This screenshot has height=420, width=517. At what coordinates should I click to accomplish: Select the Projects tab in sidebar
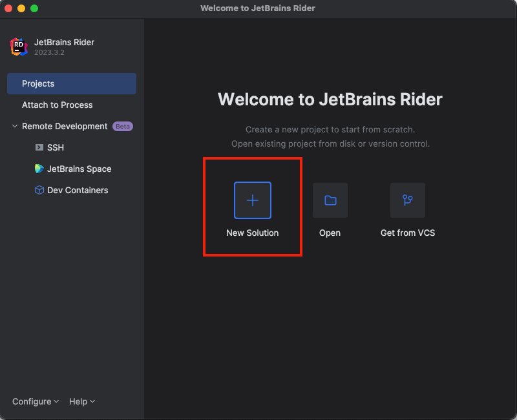[71, 83]
